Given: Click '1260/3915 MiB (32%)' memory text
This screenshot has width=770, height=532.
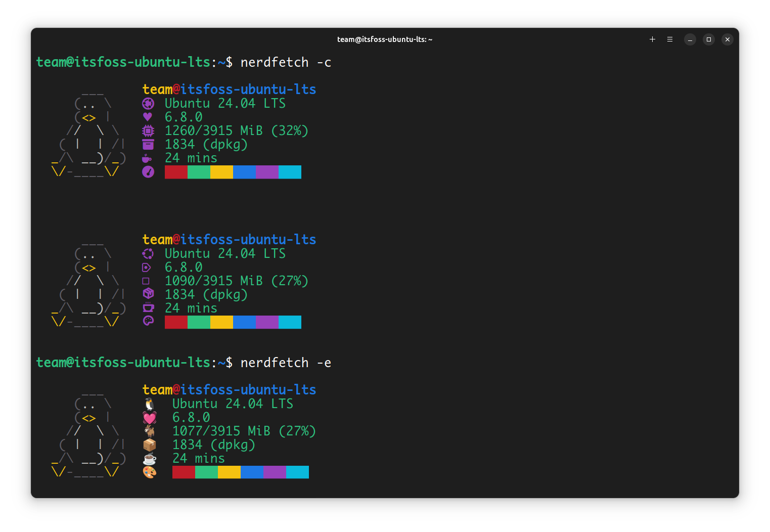Looking at the screenshot, I should (x=237, y=131).
